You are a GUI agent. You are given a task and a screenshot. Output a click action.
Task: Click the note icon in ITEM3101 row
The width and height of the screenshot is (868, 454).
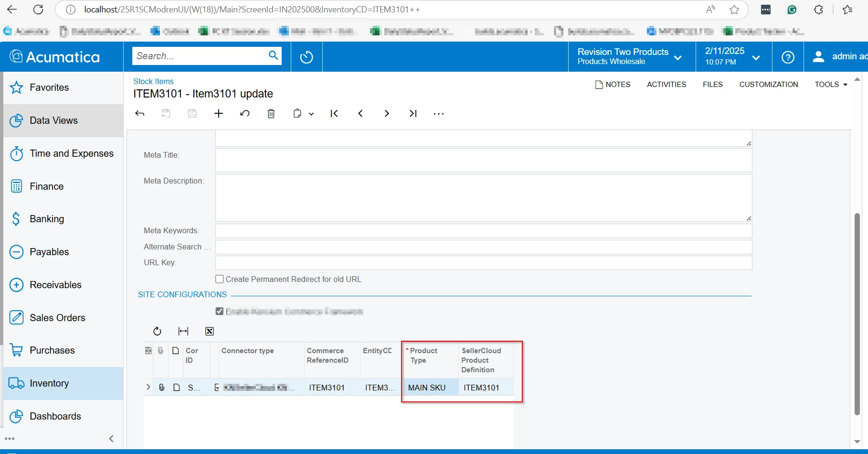point(177,387)
